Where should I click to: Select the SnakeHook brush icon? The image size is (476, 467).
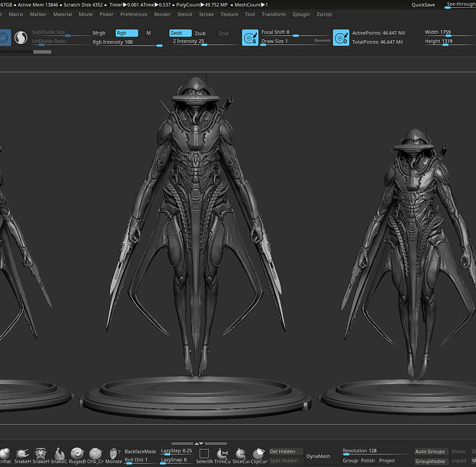pos(23,454)
